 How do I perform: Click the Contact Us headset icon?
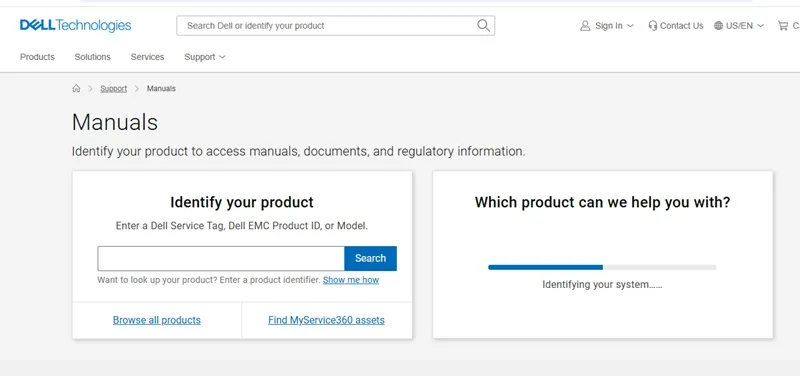[653, 26]
